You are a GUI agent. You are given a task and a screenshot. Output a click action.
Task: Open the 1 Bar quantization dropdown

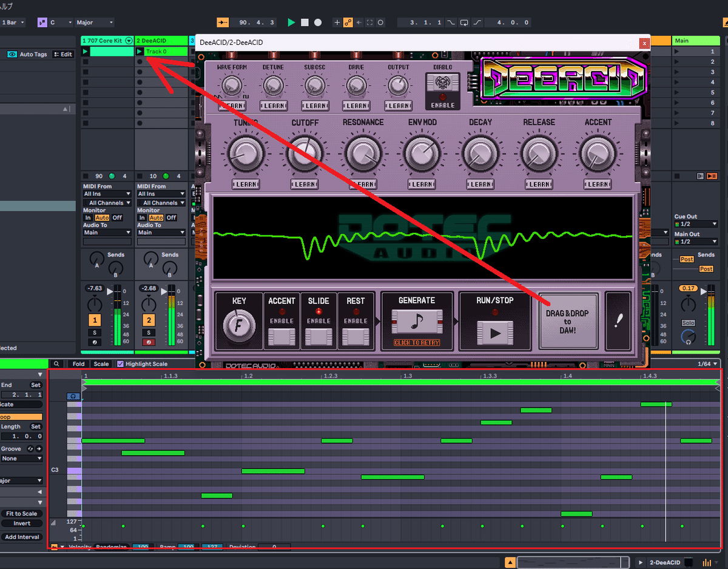(x=12, y=22)
